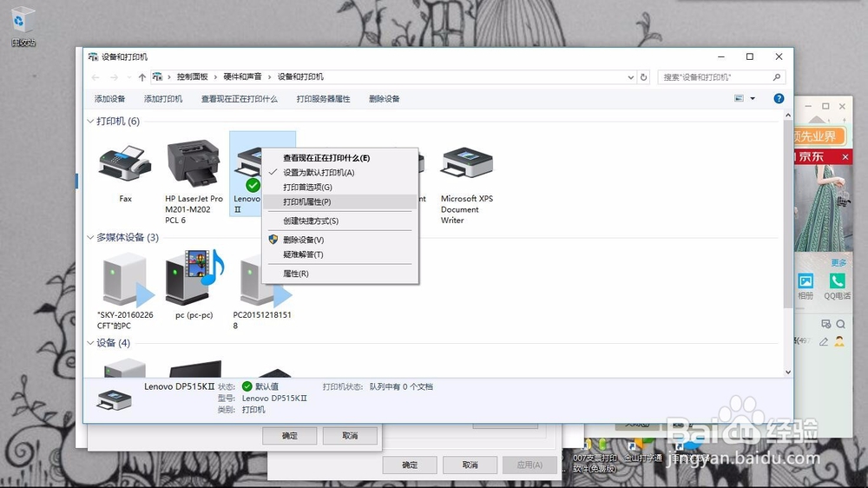Collapse the Devices (4) group

pos(90,343)
